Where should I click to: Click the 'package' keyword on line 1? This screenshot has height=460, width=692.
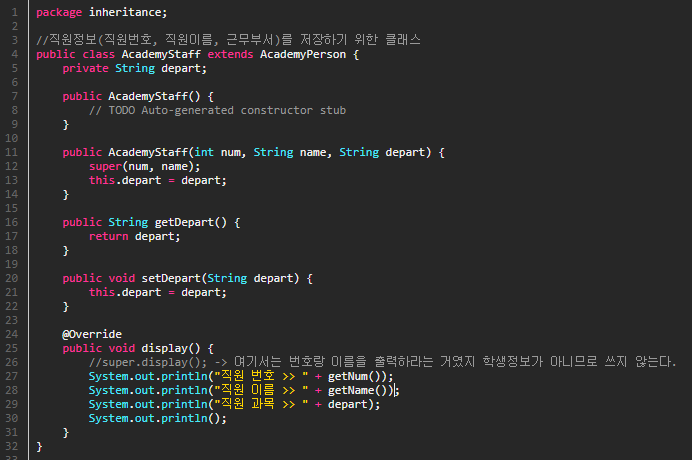[x=59, y=12]
